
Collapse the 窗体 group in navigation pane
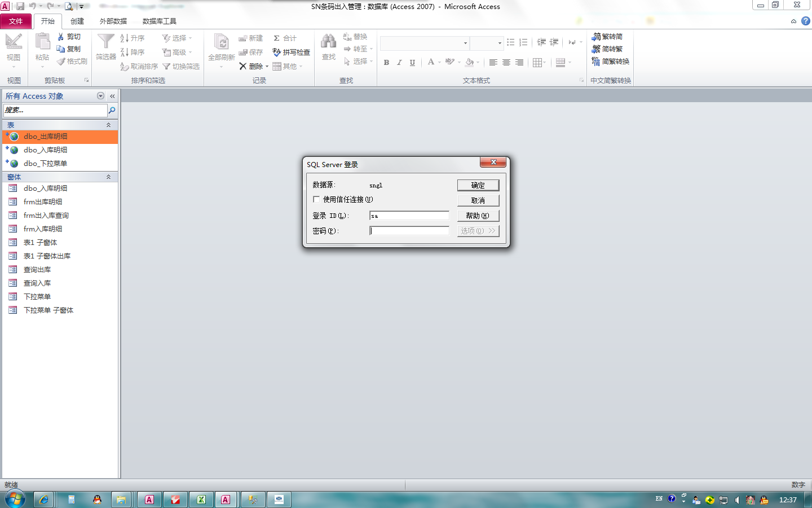tap(108, 177)
